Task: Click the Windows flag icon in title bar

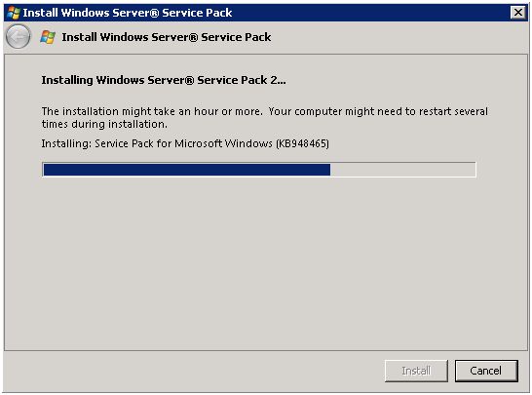Action: point(14,13)
